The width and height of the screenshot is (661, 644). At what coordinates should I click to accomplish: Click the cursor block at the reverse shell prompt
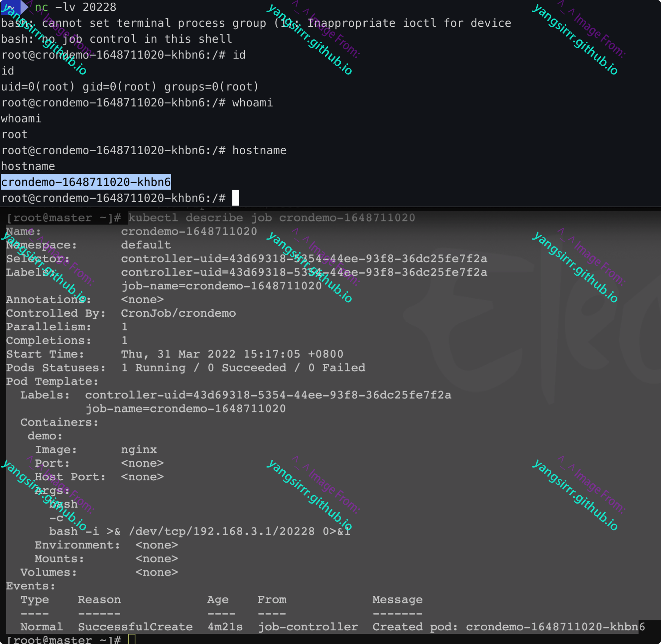pos(236,198)
